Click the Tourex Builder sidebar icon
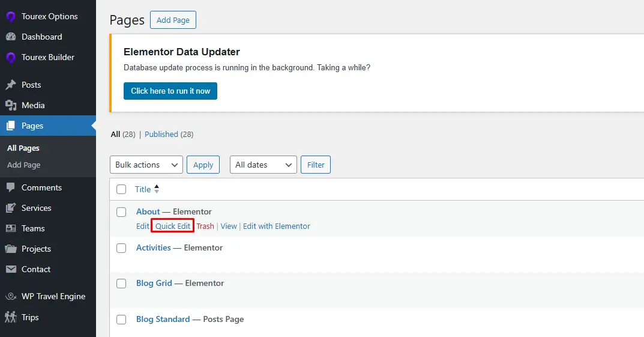The height and width of the screenshot is (337, 644). click(x=11, y=57)
